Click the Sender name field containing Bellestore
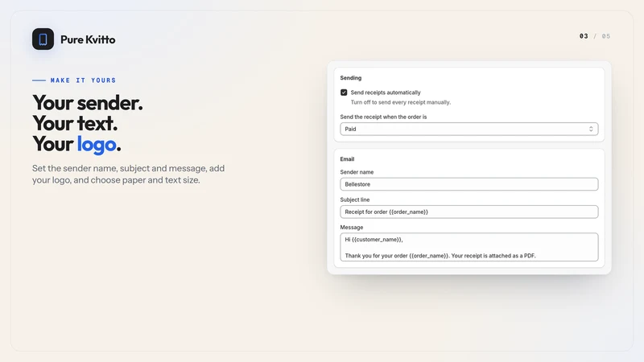The width and height of the screenshot is (644, 362). click(x=469, y=184)
